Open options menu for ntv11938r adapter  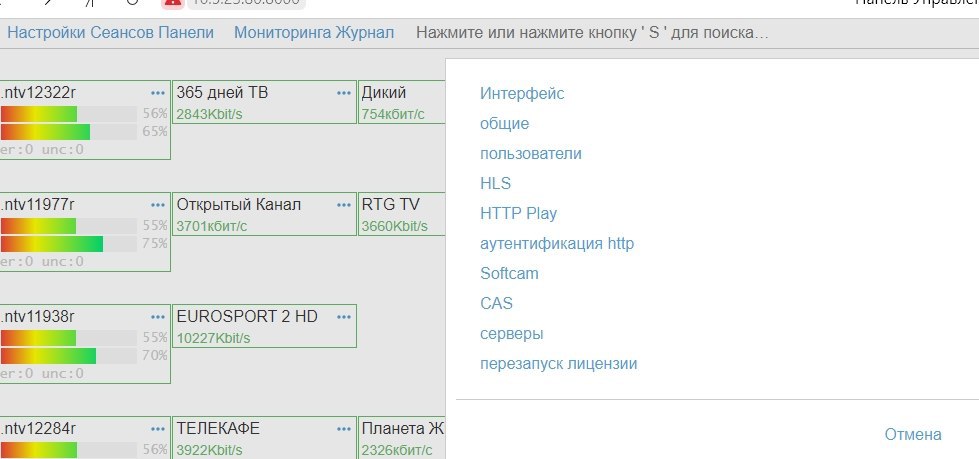coord(158,317)
